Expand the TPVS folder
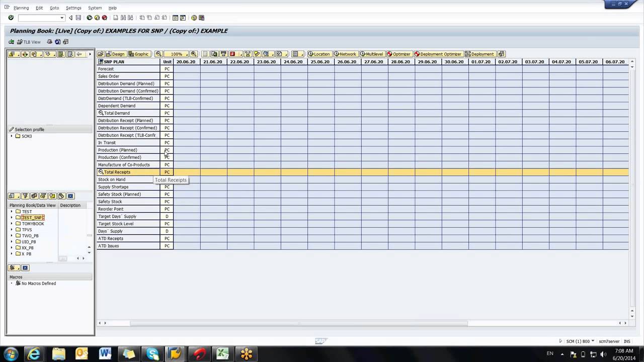Screen dimensions: 644x362 [x=12, y=230]
